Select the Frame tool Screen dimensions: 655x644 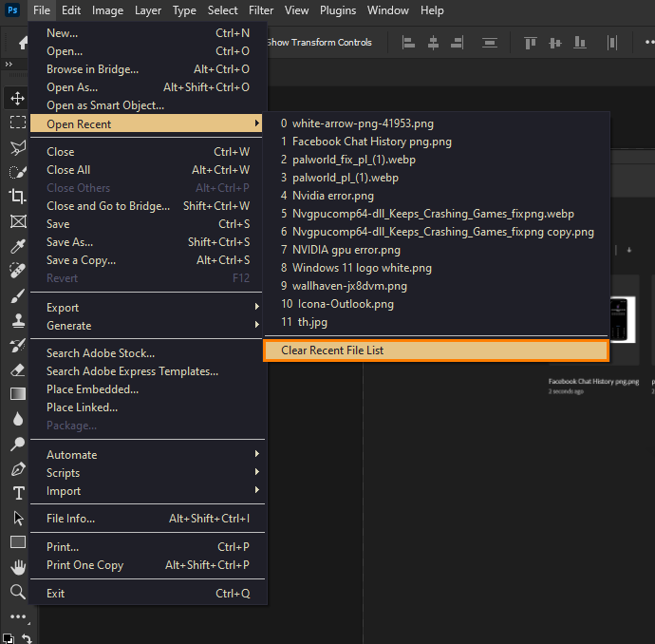click(x=17, y=221)
